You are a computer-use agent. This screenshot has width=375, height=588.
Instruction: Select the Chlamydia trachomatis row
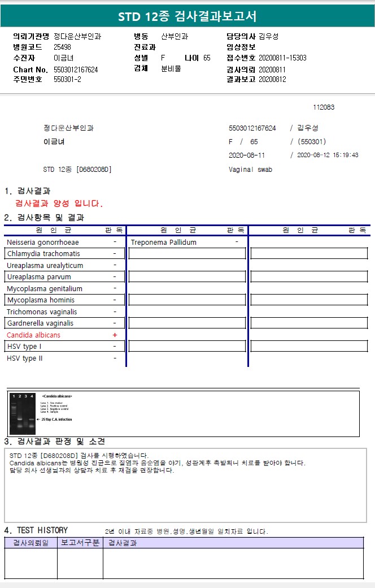[x=64, y=253]
